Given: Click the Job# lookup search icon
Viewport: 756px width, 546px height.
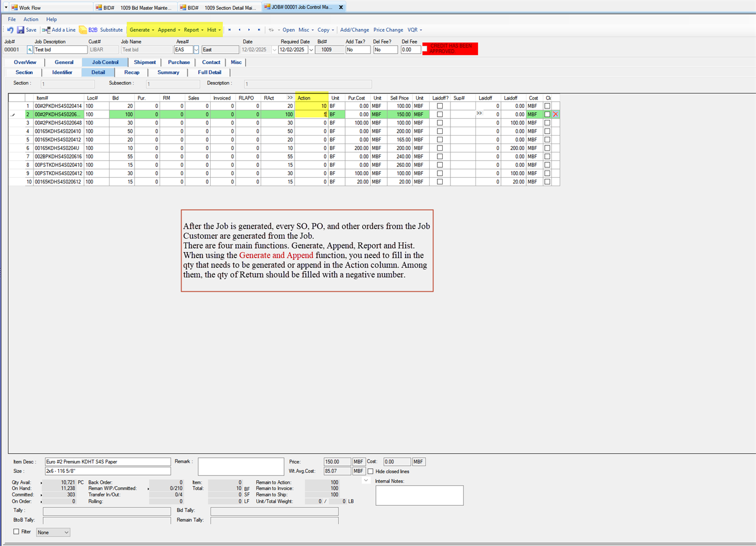Looking at the screenshot, I should click(30, 50).
